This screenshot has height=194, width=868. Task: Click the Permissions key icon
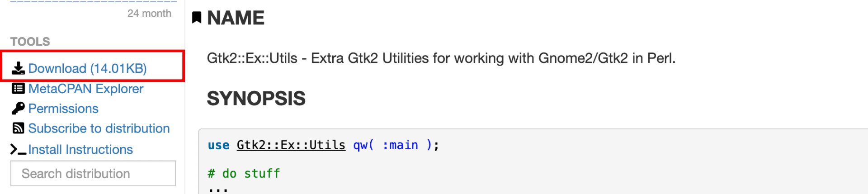pyautogui.click(x=18, y=109)
